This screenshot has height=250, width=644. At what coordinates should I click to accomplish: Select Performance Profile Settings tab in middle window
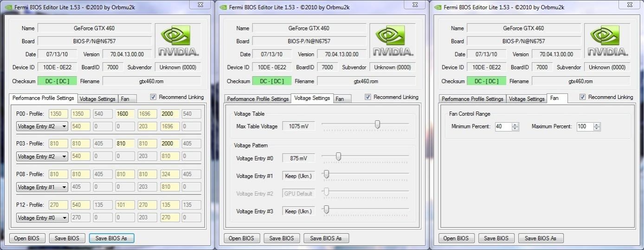(x=258, y=99)
